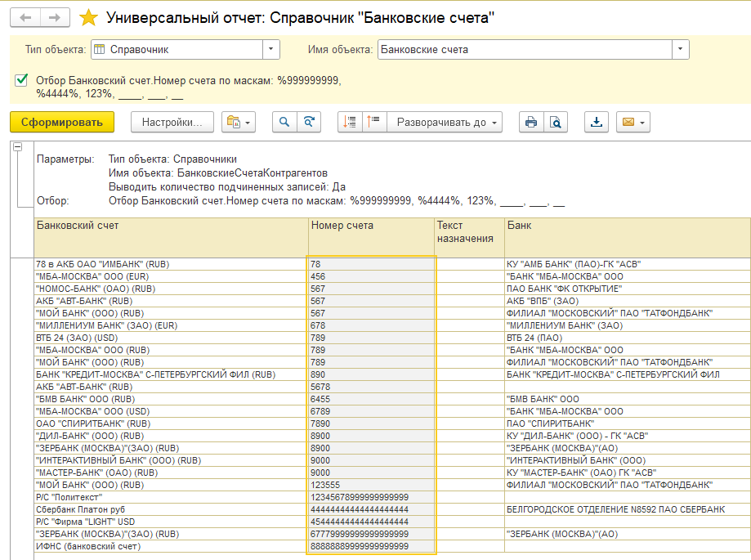Click bank cell ВТБ 24 (ПАО)

click(x=628, y=338)
